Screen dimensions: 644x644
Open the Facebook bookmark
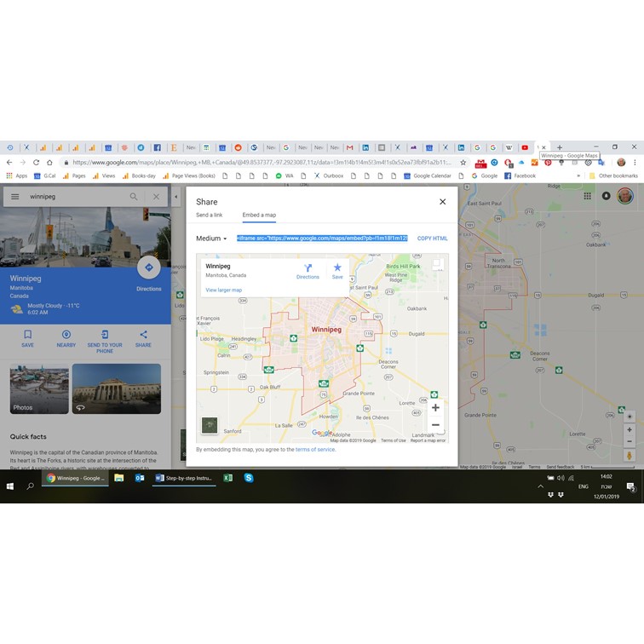(x=520, y=175)
